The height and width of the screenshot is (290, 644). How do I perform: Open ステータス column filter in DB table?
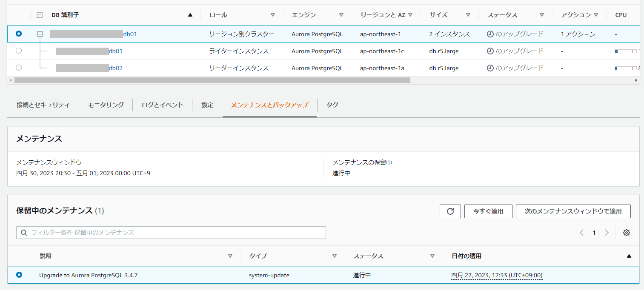tap(542, 15)
